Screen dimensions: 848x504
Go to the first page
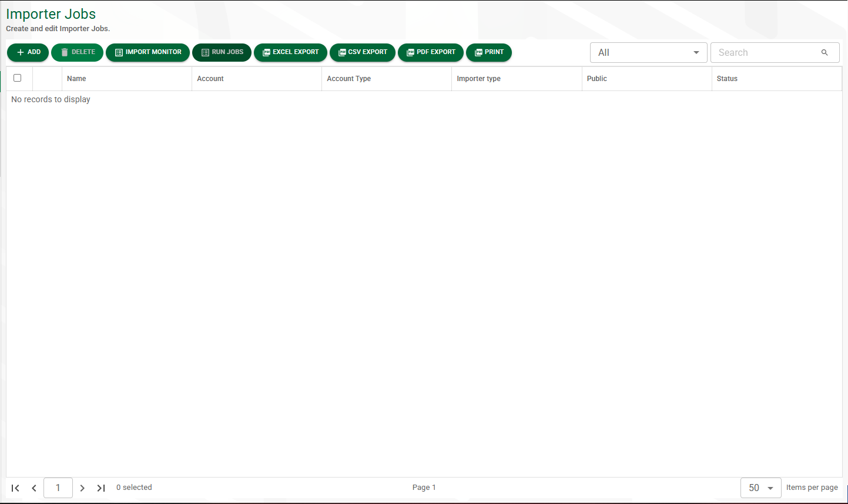(16, 488)
